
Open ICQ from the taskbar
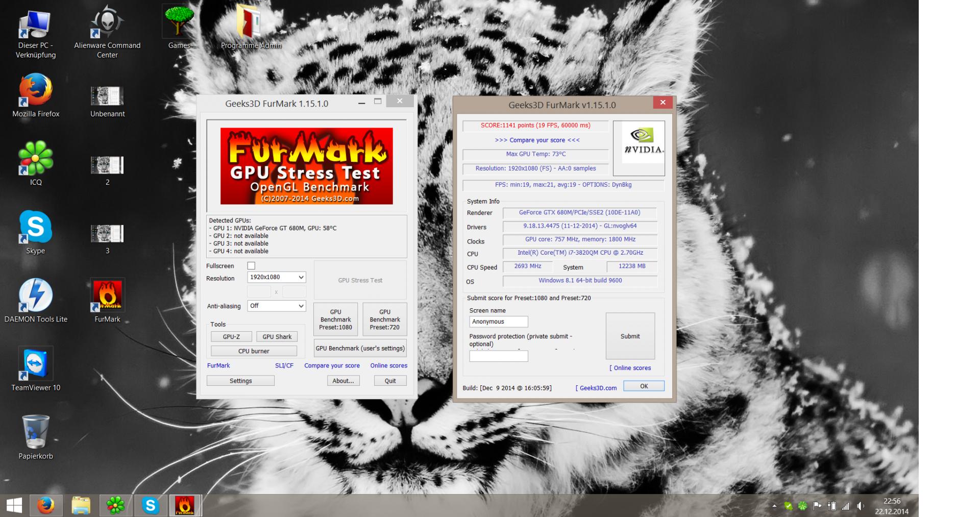pyautogui.click(x=115, y=506)
